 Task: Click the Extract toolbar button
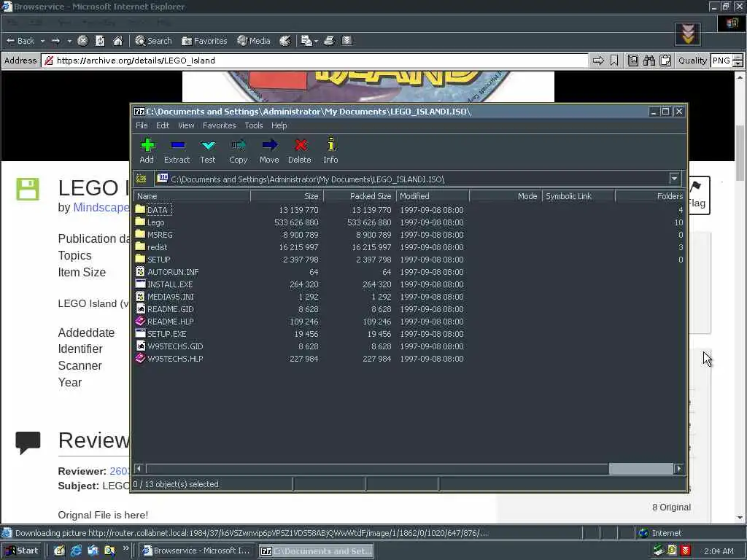pos(177,150)
